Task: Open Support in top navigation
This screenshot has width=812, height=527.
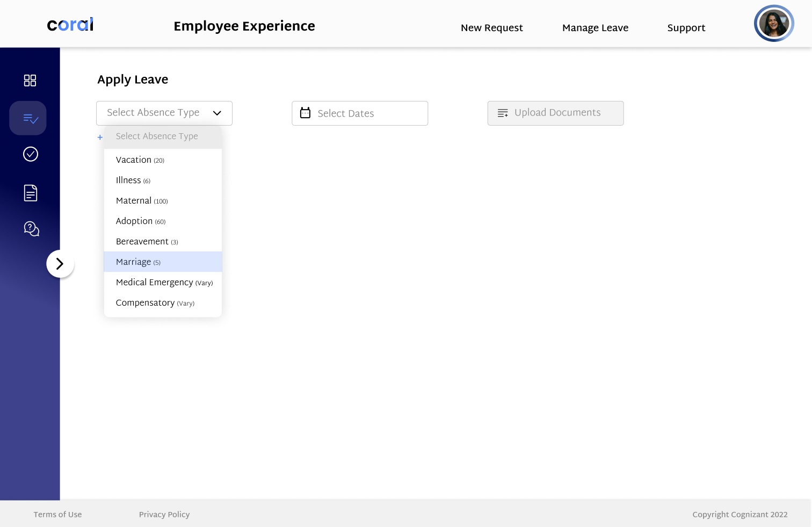Action: [x=686, y=28]
